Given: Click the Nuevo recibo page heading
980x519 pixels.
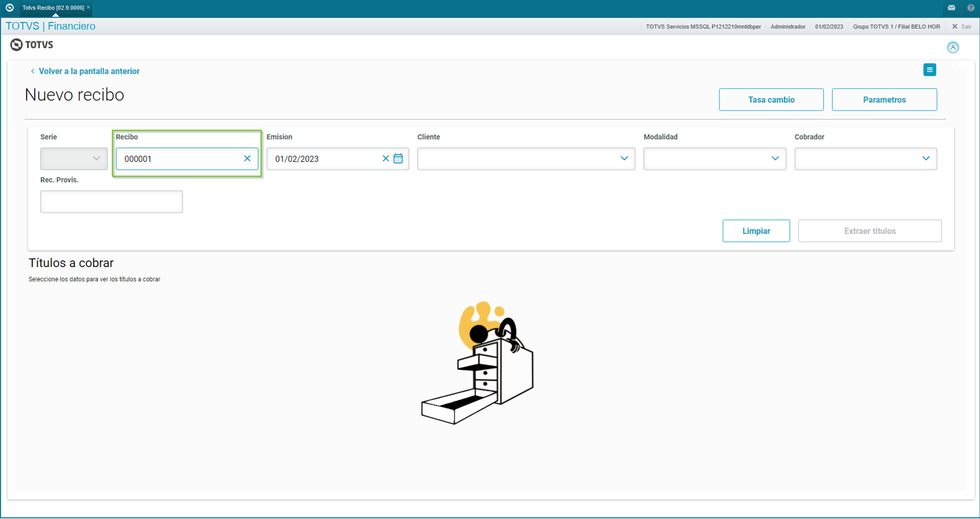Looking at the screenshot, I should click(75, 95).
